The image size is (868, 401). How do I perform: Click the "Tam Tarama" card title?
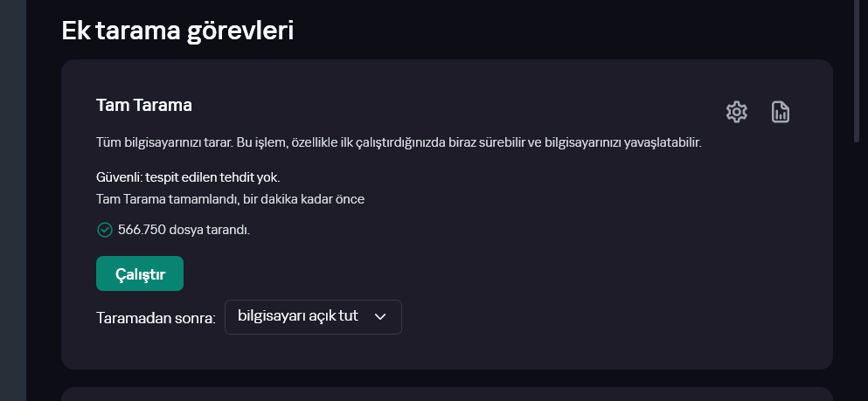144,105
